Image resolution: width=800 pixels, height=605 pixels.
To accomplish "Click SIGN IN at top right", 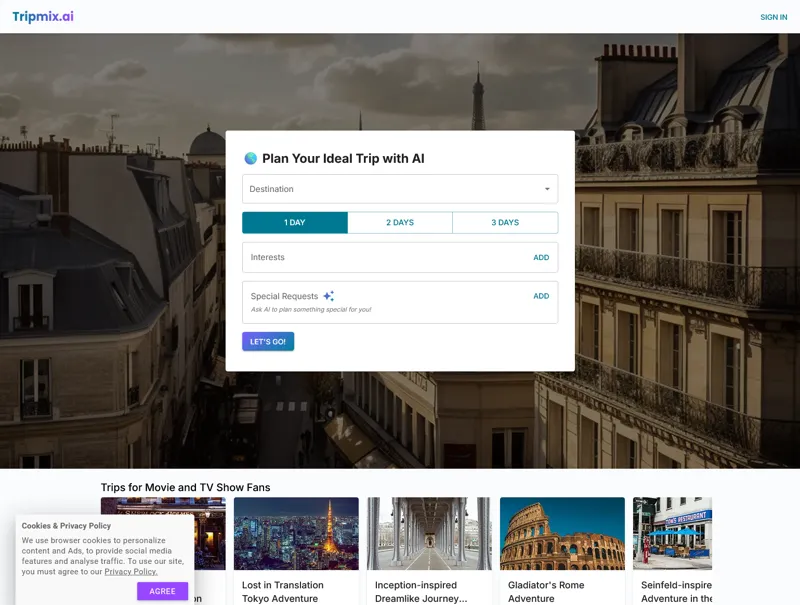I will (773, 17).
